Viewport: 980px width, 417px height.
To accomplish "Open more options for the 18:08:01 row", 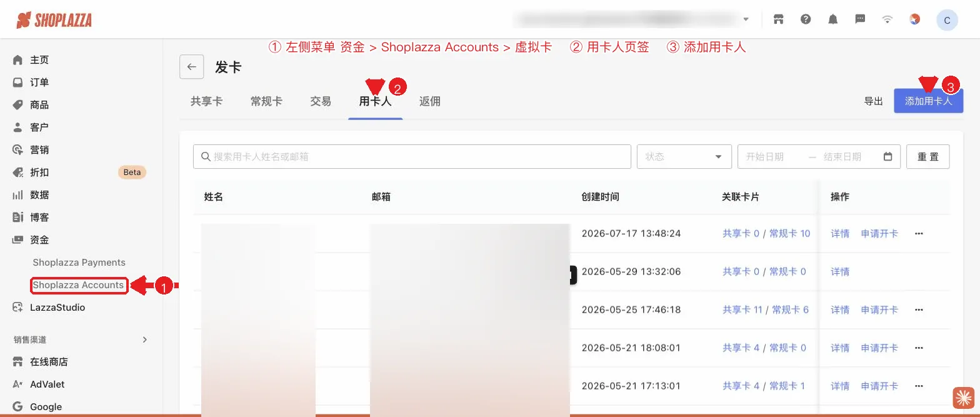I will pos(919,348).
